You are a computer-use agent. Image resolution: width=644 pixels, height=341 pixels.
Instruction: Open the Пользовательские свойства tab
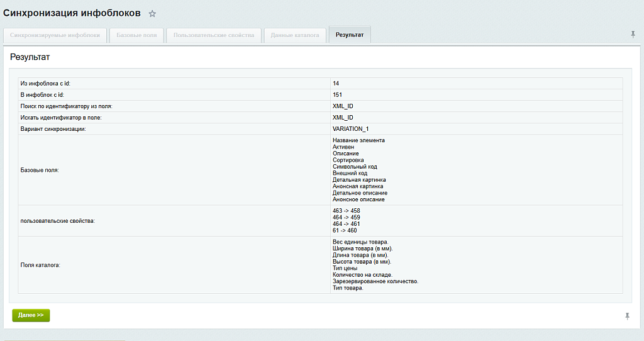(x=214, y=35)
